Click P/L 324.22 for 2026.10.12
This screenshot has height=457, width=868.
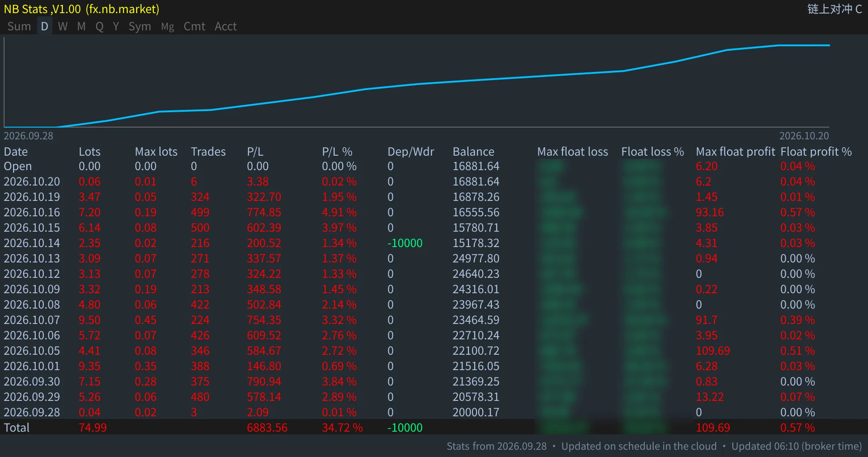(x=264, y=274)
